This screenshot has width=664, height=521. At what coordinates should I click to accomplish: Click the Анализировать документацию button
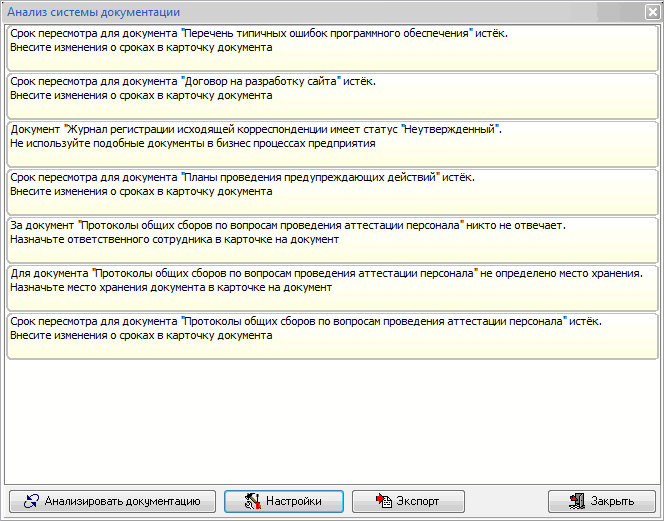(113, 502)
